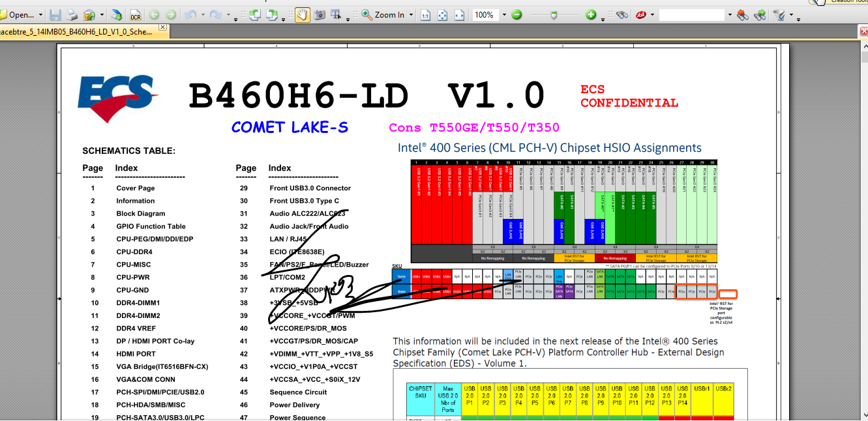
Task: Select the text Select tool
Action: tap(337, 15)
